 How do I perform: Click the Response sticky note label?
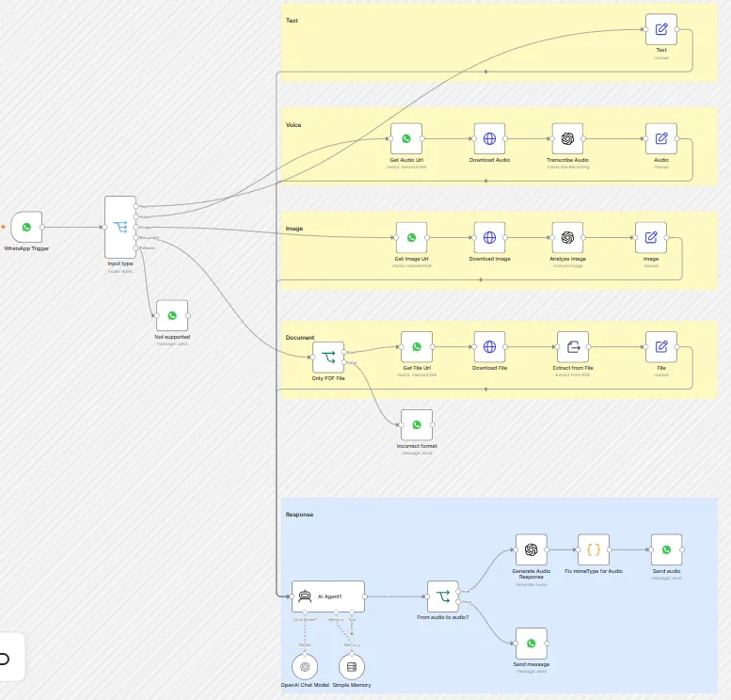pyautogui.click(x=299, y=515)
